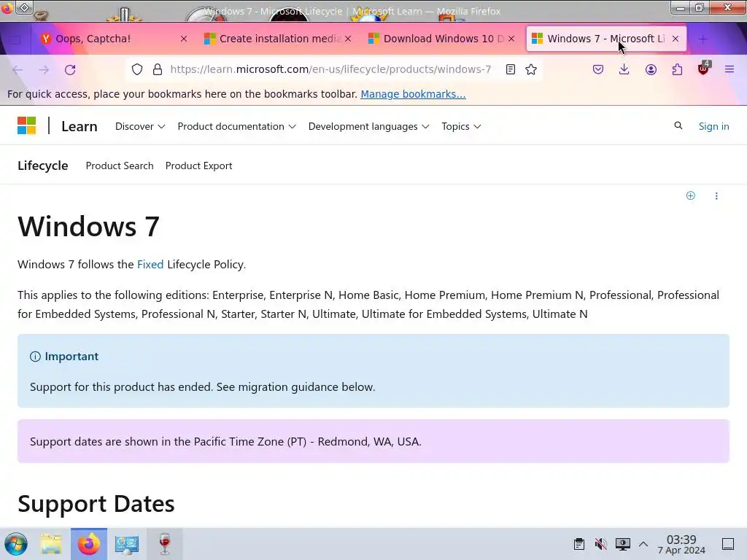This screenshot has height=560, width=747.
Task: Click the Lifecycle heading link
Action: pyautogui.click(x=43, y=166)
